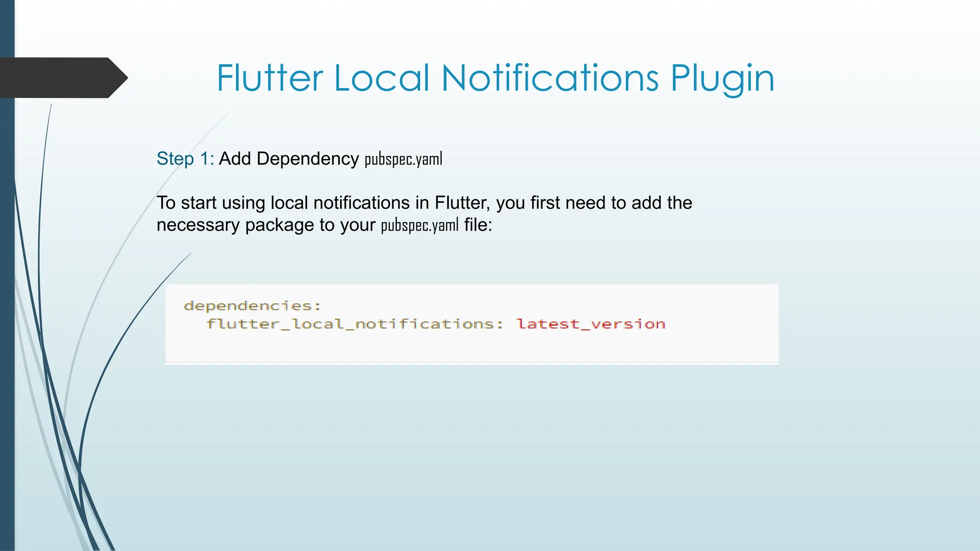Click 'flutter_local_notifications:' in the code block
980x551 pixels.
(355, 324)
